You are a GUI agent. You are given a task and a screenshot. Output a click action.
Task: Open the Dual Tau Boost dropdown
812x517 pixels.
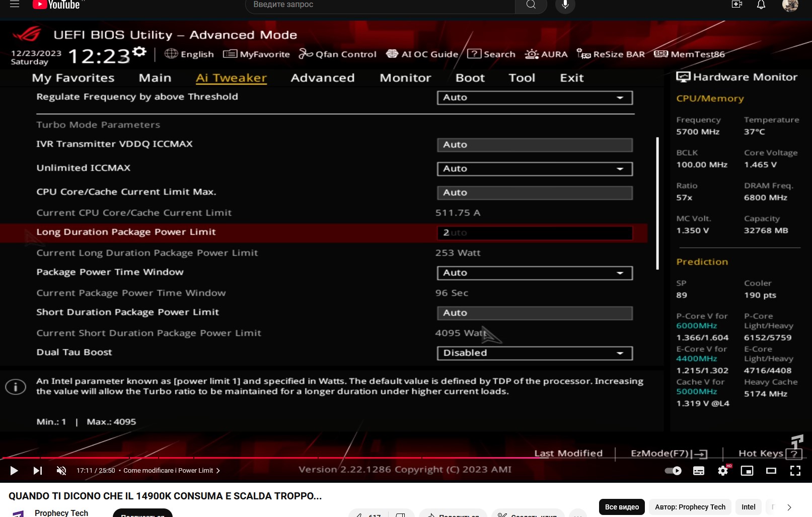pos(535,353)
